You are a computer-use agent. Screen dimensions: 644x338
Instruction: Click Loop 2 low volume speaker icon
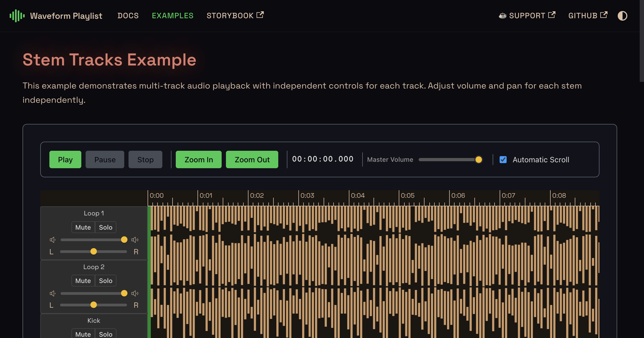tap(53, 293)
